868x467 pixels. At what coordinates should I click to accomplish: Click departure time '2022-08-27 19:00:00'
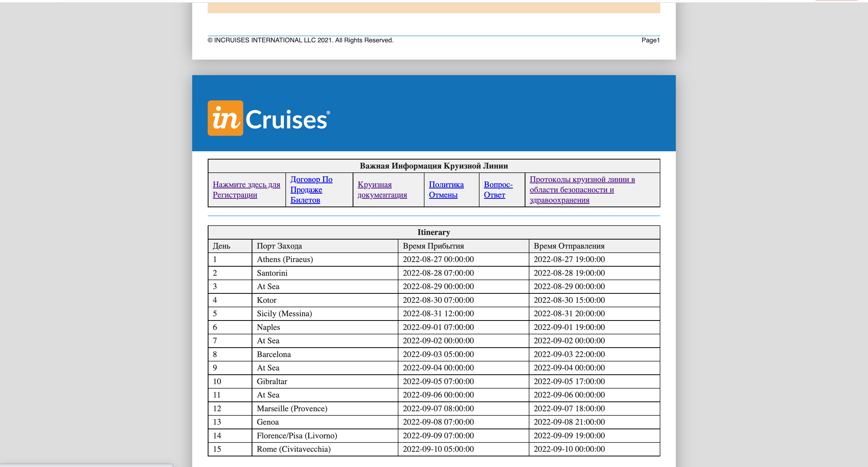point(569,260)
